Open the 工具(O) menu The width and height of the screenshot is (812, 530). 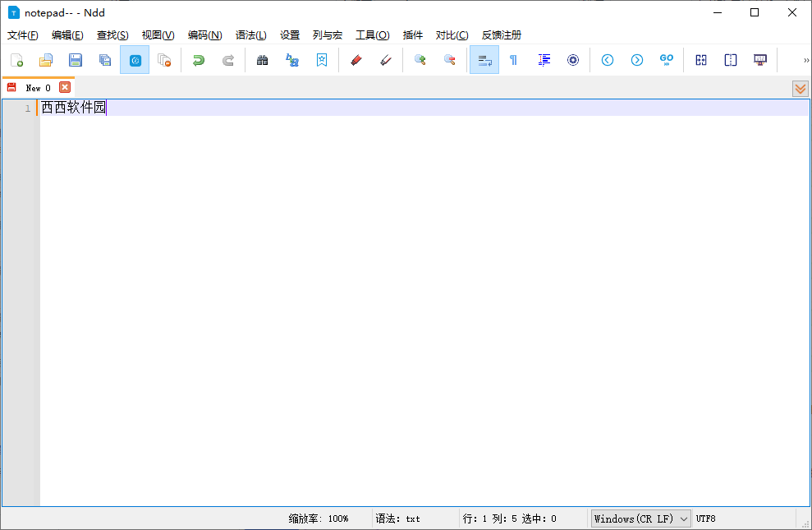pos(373,35)
